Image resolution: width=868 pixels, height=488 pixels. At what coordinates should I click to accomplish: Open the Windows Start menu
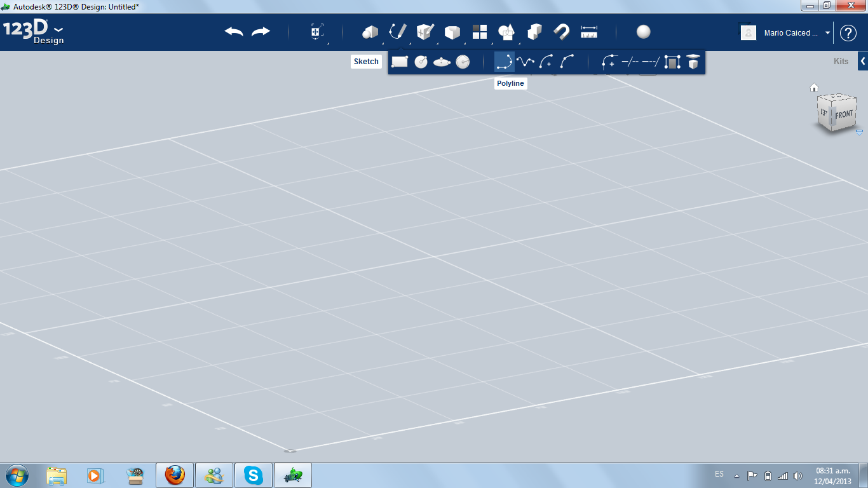click(16, 475)
